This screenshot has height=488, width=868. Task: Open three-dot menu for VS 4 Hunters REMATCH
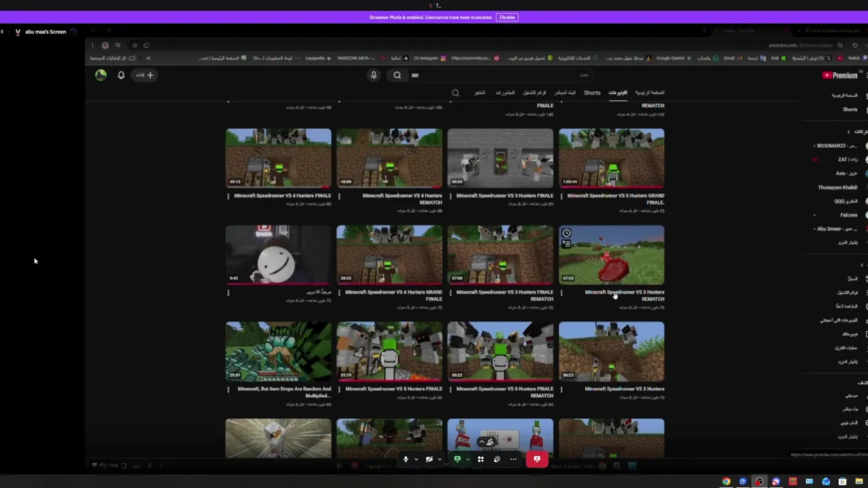click(339, 196)
